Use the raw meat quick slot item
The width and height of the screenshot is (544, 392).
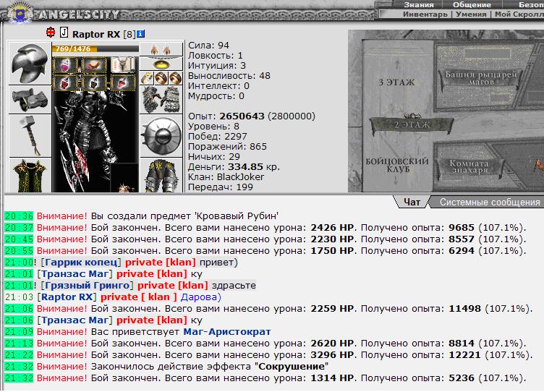click(94, 65)
